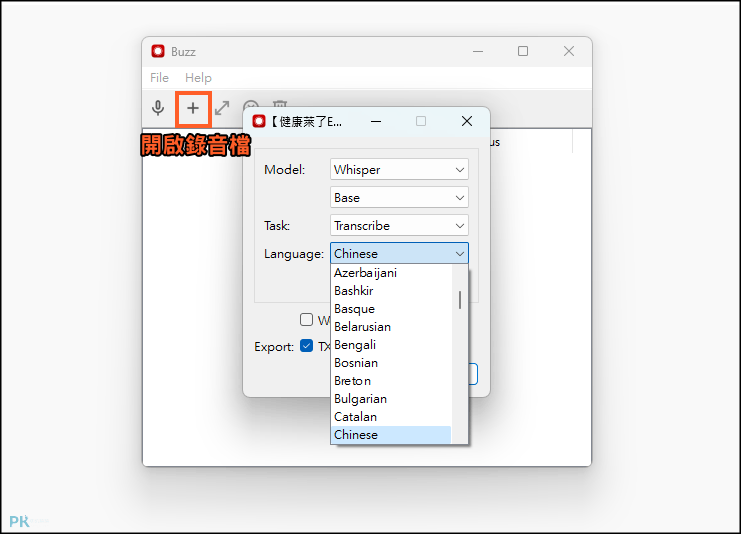This screenshot has height=534, width=741.
Task: Maximize the Buzz main window
Action: click(523, 51)
